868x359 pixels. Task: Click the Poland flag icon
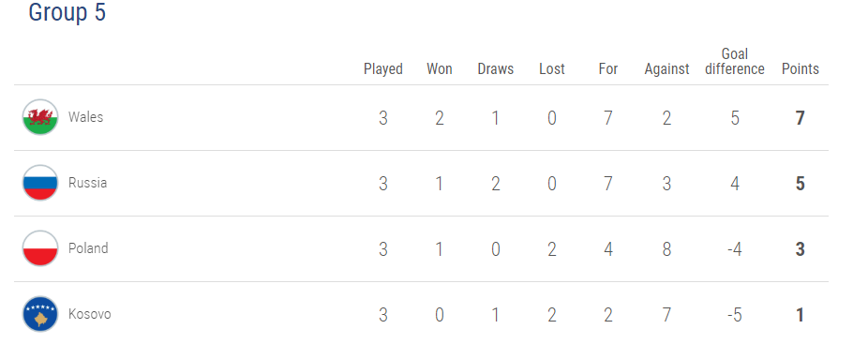click(40, 248)
